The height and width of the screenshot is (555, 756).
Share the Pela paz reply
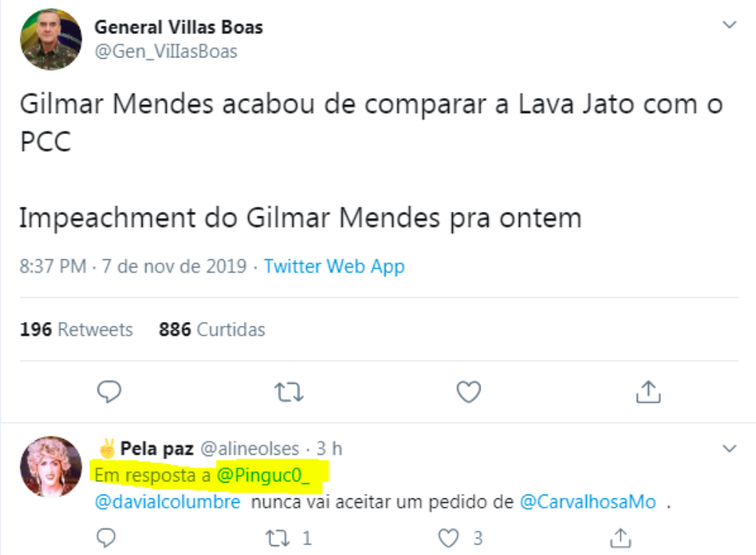pos(620,538)
